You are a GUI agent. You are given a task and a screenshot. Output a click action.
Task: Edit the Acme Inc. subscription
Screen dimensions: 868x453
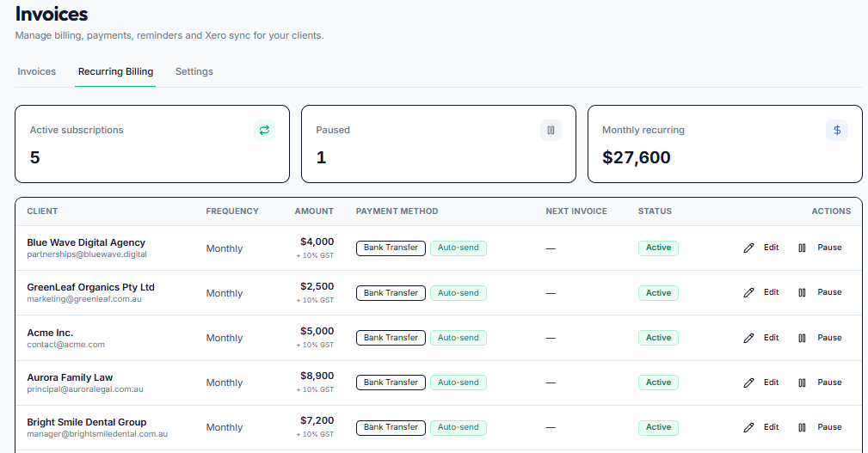(x=761, y=338)
